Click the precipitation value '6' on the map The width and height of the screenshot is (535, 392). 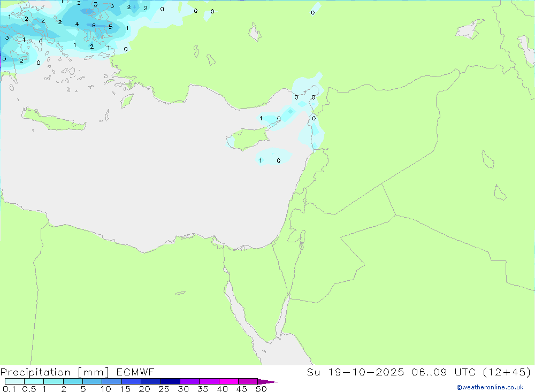click(94, 25)
